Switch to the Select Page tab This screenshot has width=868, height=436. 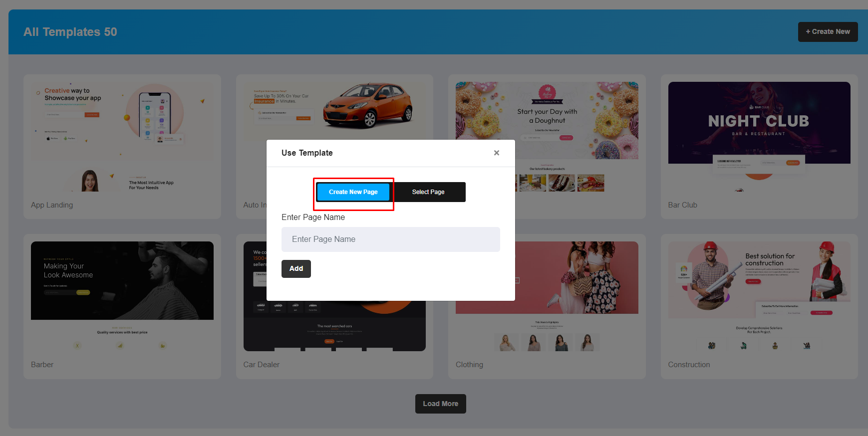pyautogui.click(x=428, y=192)
